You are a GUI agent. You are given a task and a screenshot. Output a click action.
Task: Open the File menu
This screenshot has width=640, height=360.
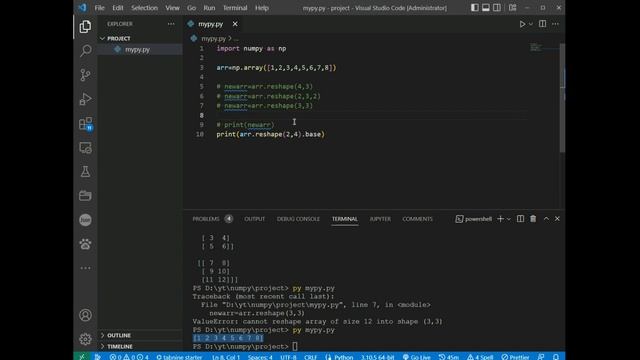(100, 8)
